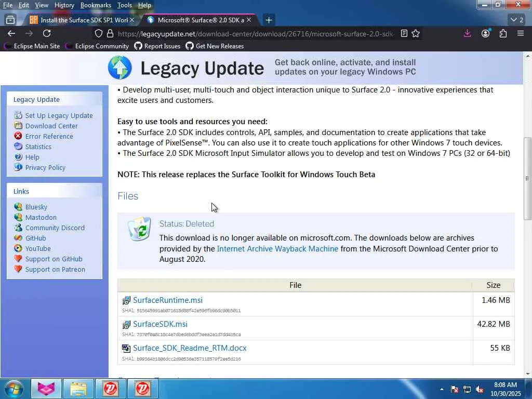Open the View menu

(x=42, y=5)
